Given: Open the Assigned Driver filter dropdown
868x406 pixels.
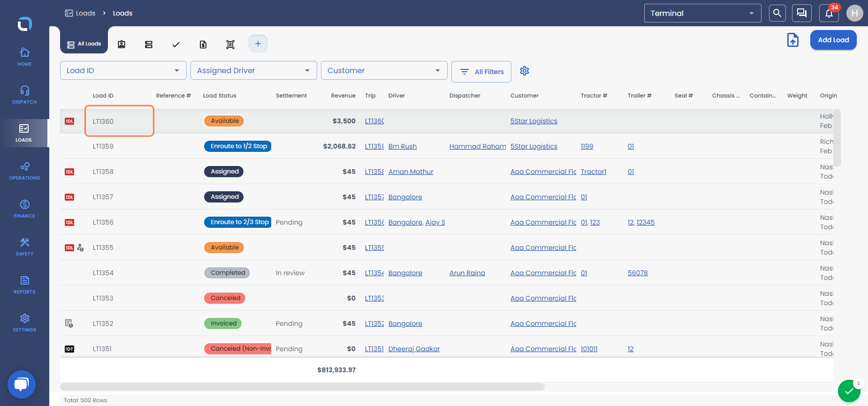Looking at the screenshot, I should pos(254,70).
